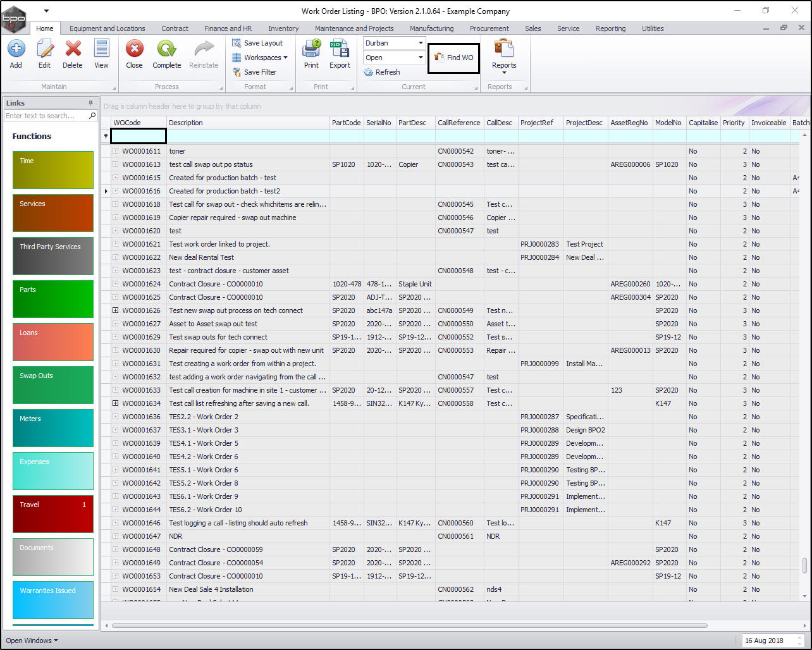Click the WOCode filter input field
This screenshot has width=812, height=650.
138,136
